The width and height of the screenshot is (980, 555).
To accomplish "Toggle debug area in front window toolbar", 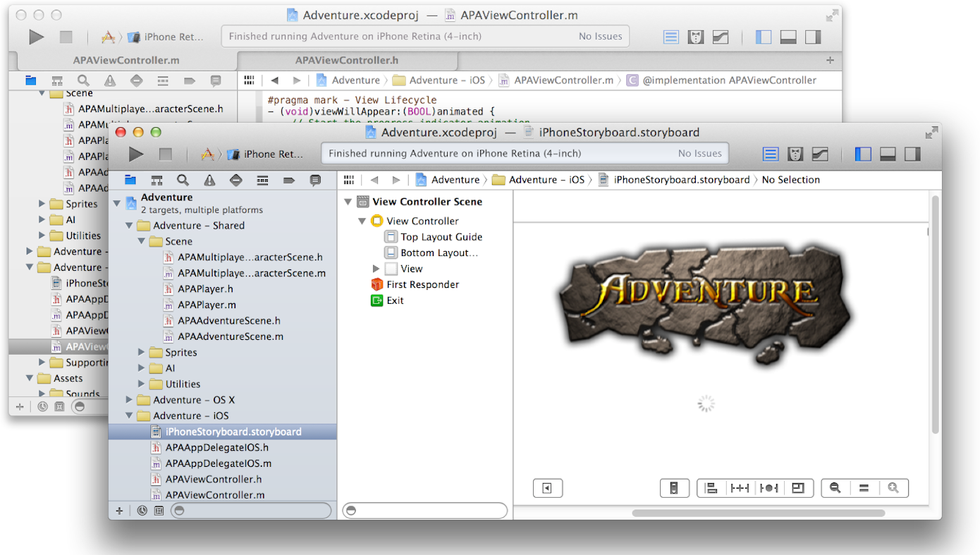I will [888, 154].
